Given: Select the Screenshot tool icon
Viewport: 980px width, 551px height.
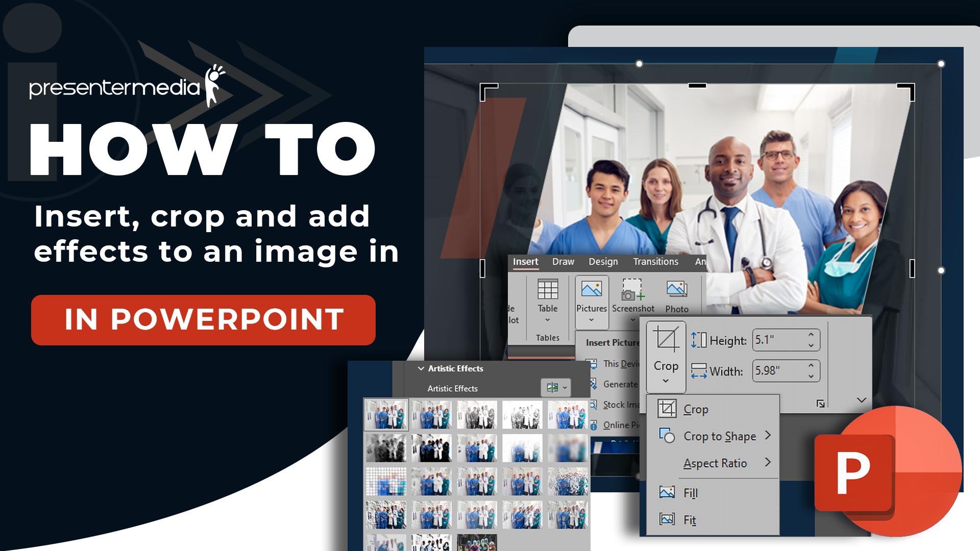Looking at the screenshot, I should tap(632, 290).
